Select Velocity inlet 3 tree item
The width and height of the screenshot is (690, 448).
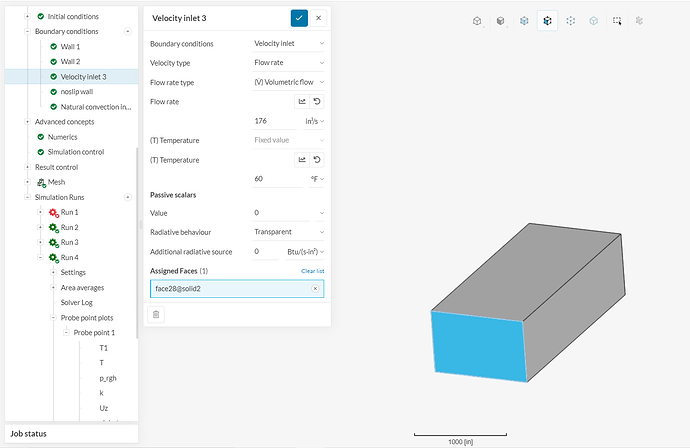pos(83,77)
